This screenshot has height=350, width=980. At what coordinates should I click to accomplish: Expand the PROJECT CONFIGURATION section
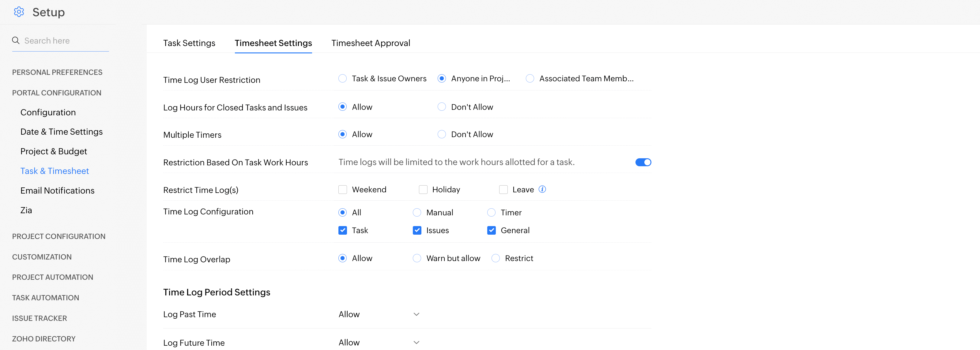tap(58, 236)
